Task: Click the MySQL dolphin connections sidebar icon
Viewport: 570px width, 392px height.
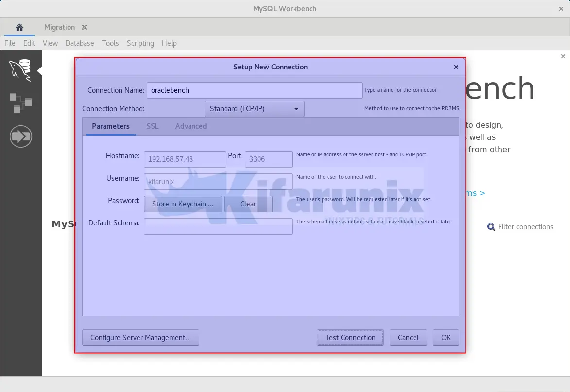Action: pos(20,70)
